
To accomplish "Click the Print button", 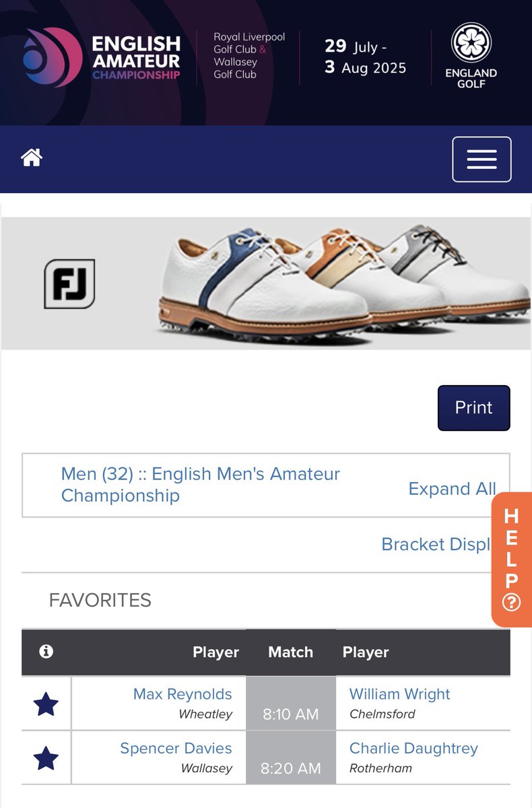I will (x=473, y=407).
